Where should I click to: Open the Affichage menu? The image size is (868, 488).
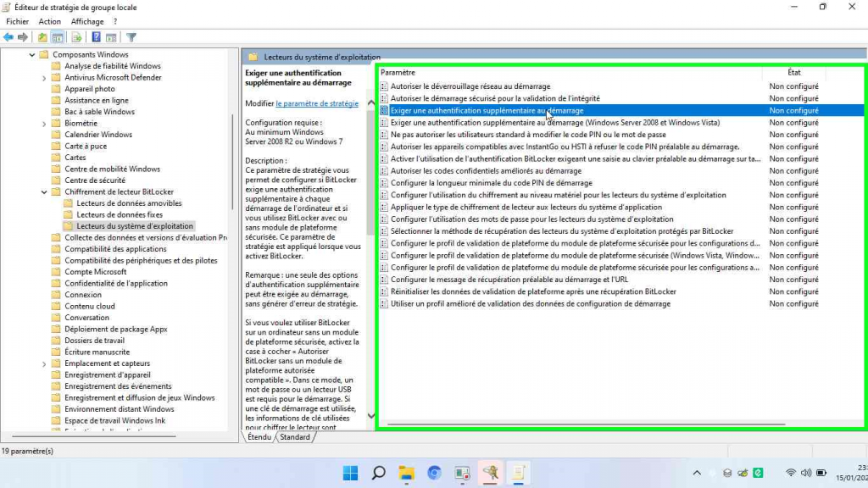86,21
